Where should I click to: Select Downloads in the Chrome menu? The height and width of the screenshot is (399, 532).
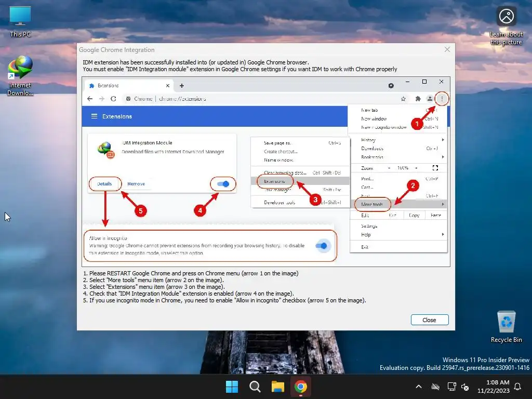[x=398, y=148]
